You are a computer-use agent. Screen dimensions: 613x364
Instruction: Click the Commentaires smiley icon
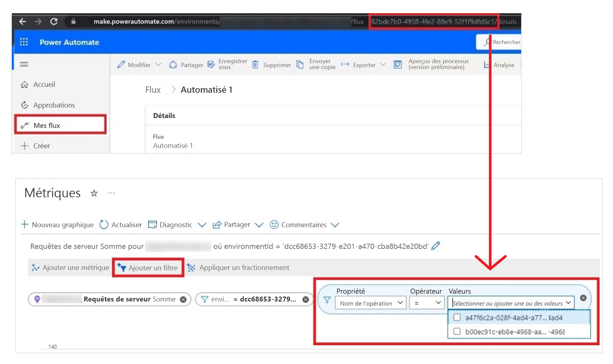click(274, 225)
